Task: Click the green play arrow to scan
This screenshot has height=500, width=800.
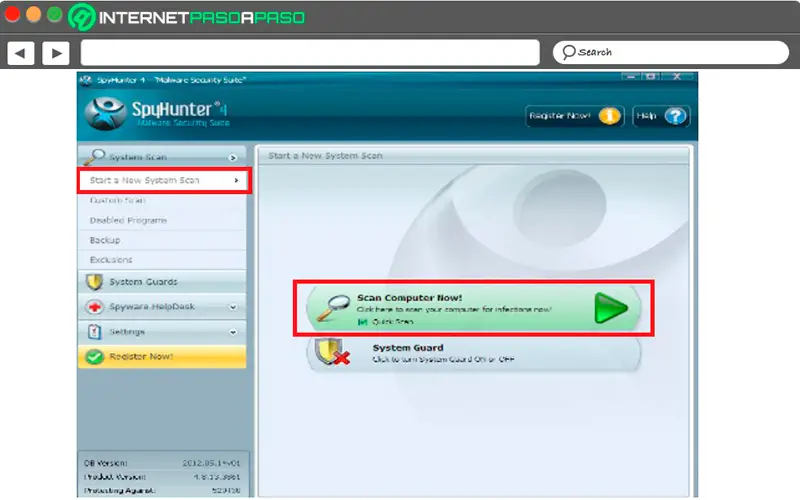Action: point(610,308)
